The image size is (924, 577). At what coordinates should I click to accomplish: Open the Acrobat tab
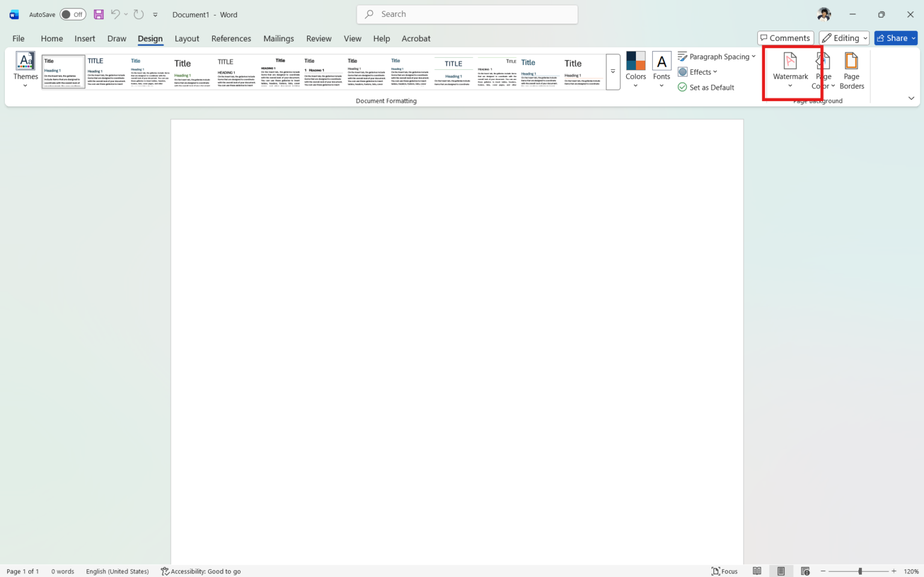point(416,39)
